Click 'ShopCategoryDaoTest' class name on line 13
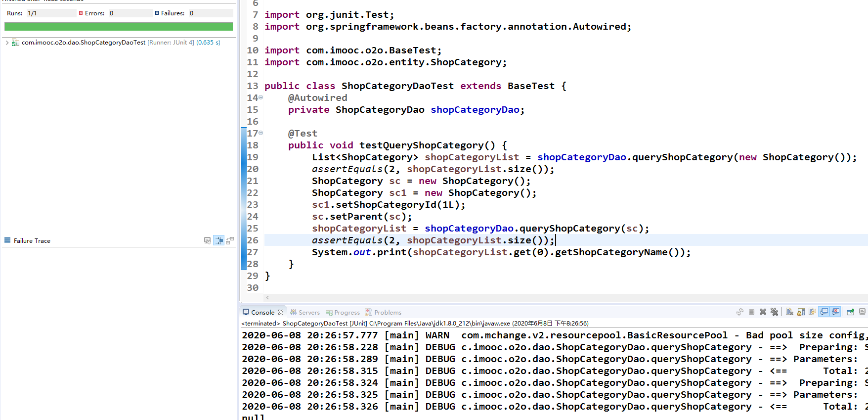Image resolution: width=868 pixels, height=420 pixels. (397, 86)
